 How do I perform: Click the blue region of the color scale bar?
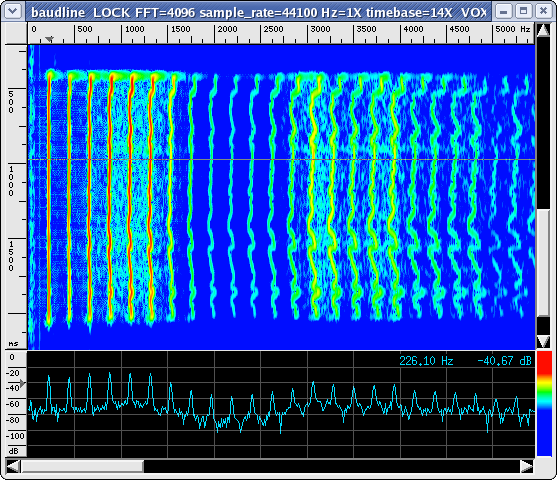coord(544,433)
